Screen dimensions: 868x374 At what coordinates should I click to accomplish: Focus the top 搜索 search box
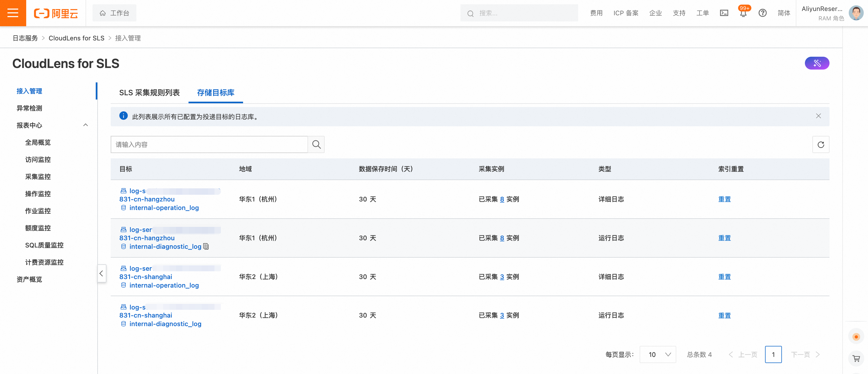point(519,13)
